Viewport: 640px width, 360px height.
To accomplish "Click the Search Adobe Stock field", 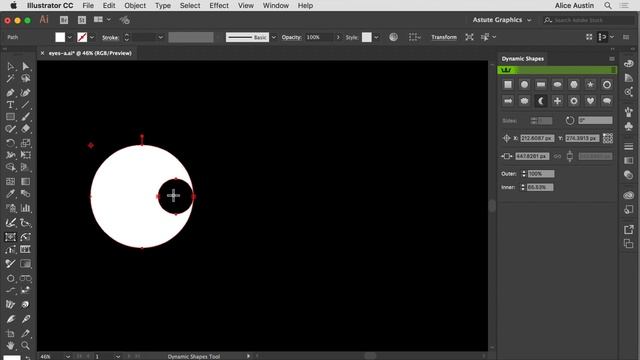I will point(589,20).
